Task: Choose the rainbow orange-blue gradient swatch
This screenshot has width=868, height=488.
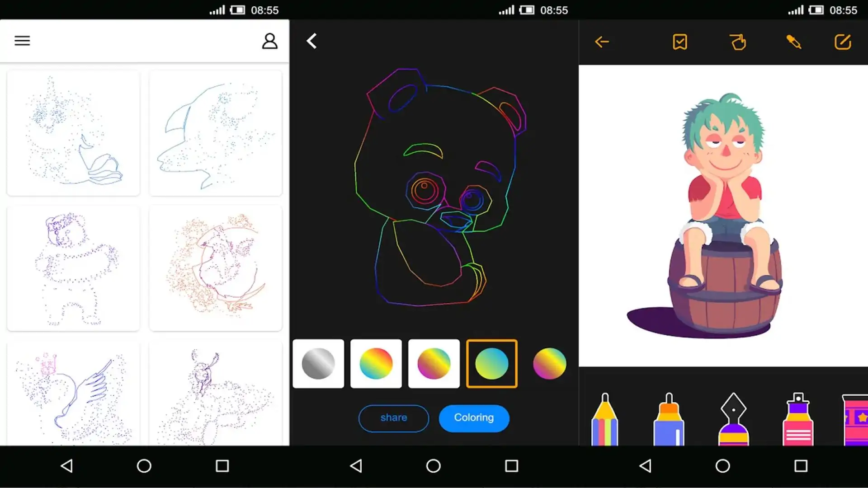Action: [x=376, y=364]
